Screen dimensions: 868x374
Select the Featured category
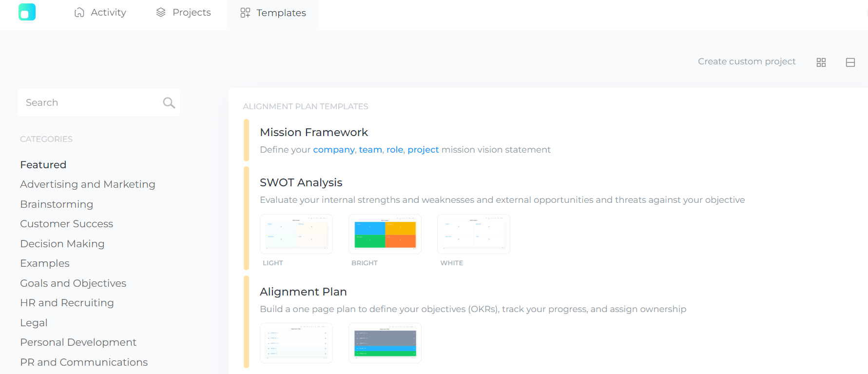coord(43,165)
